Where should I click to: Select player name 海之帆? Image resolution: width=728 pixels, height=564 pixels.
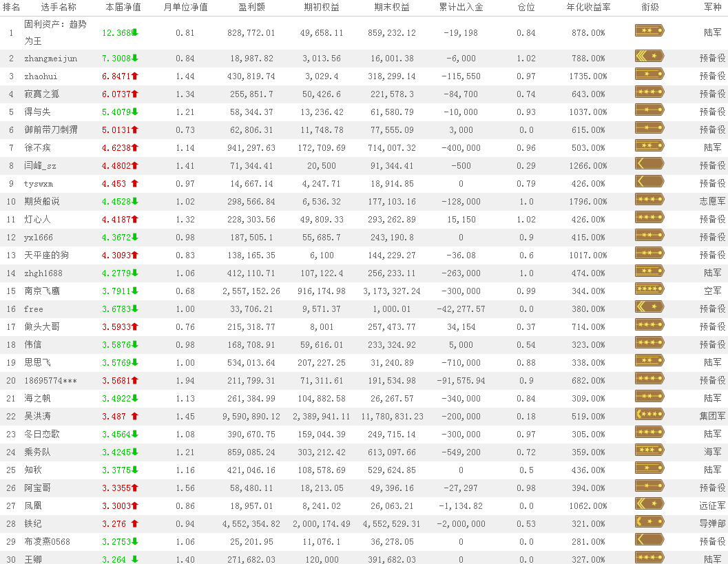38,398
